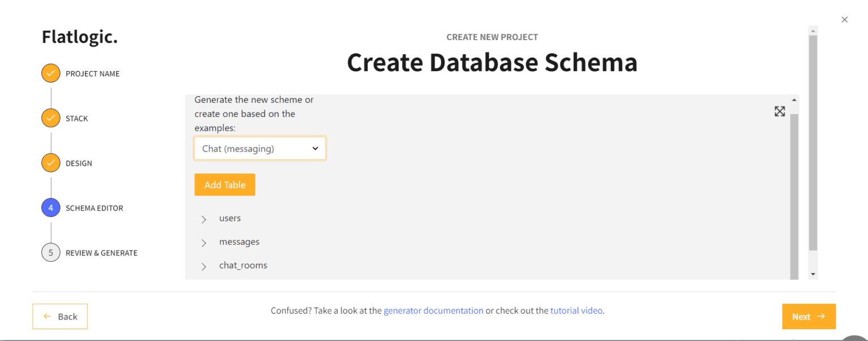
Task: Open the Chat (messaging) schema dropdown
Action: 260,149
